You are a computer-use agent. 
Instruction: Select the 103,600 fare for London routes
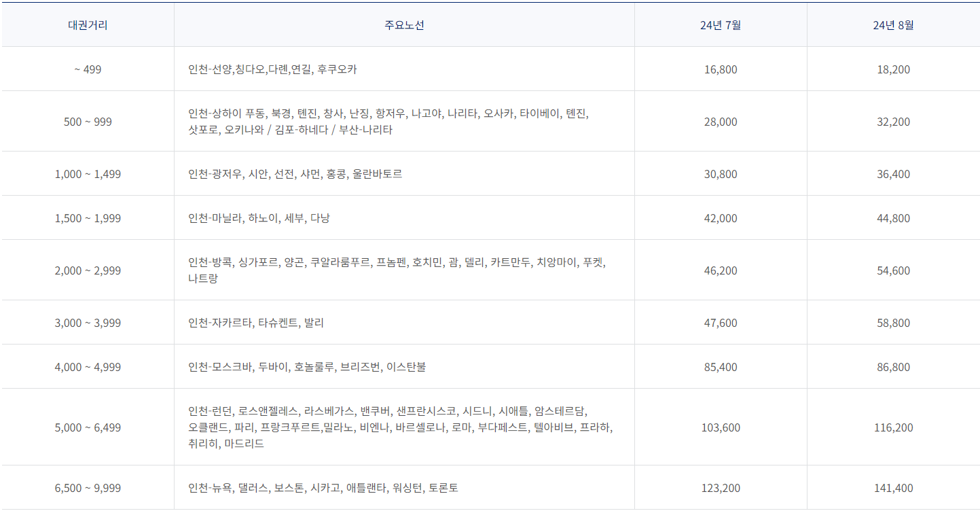click(x=720, y=427)
